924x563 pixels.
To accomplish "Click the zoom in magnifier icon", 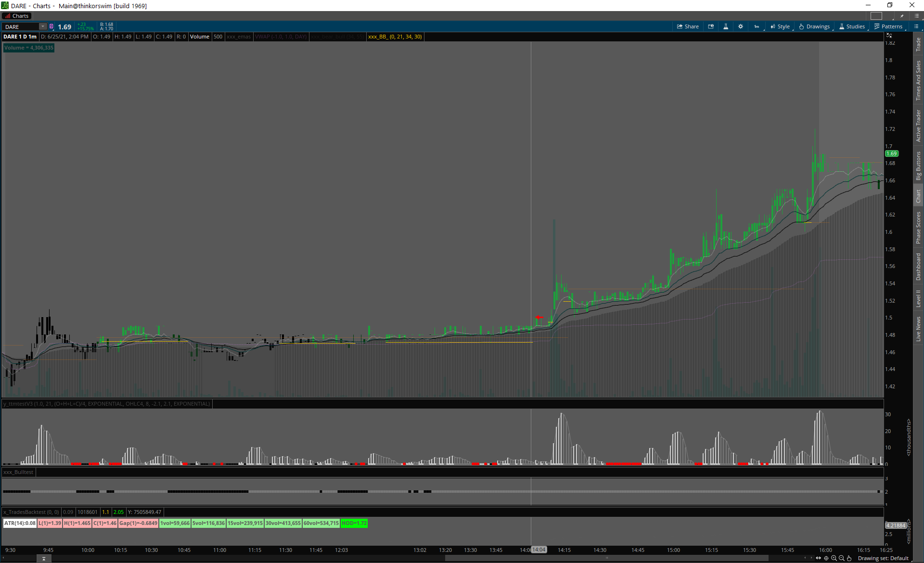I will tap(834, 558).
